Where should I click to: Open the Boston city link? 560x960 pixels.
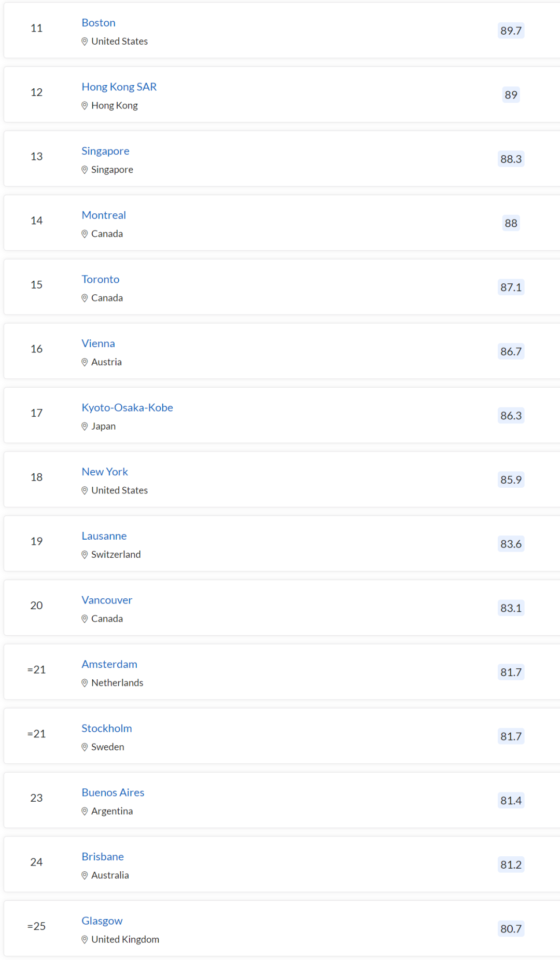pyautogui.click(x=99, y=23)
